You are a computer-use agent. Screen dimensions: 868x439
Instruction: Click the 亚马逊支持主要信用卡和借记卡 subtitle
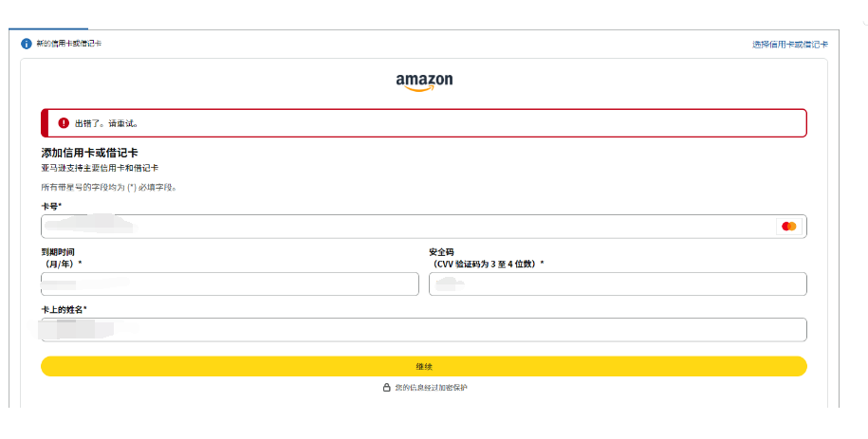[x=92, y=168]
